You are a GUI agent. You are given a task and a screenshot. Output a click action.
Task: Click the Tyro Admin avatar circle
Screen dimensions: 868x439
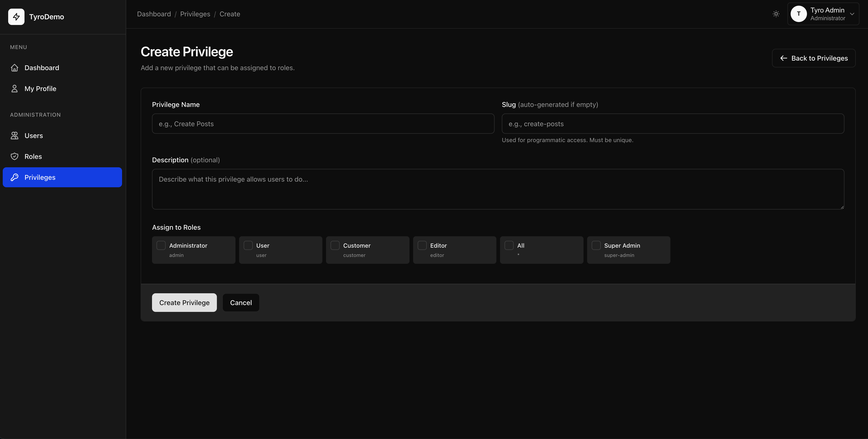tap(799, 14)
